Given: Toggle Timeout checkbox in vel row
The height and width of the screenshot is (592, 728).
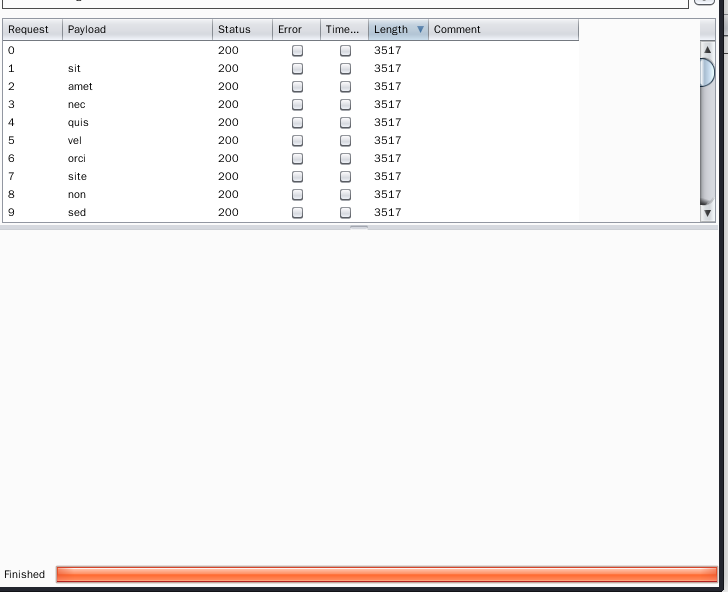Looking at the screenshot, I should click(345, 140).
